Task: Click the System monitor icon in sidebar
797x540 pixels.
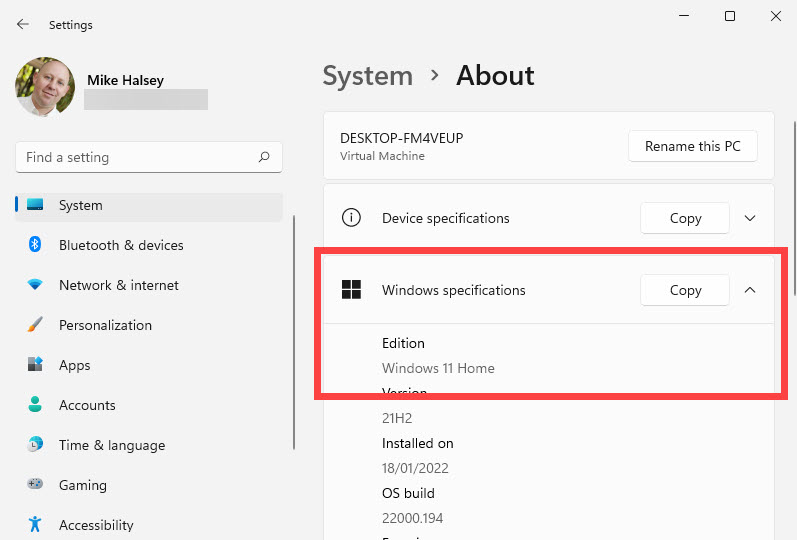Action: coord(35,204)
